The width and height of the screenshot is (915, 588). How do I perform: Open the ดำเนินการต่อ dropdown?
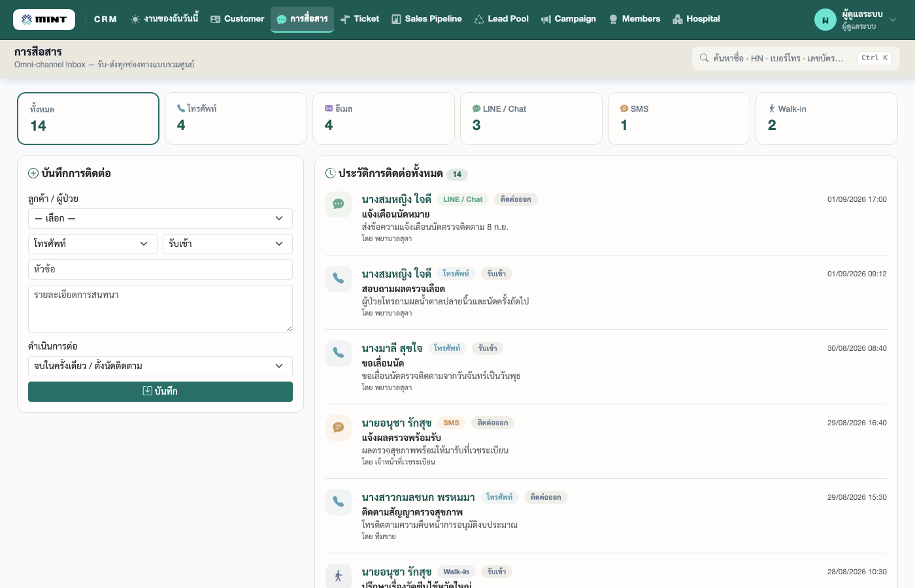(x=160, y=366)
